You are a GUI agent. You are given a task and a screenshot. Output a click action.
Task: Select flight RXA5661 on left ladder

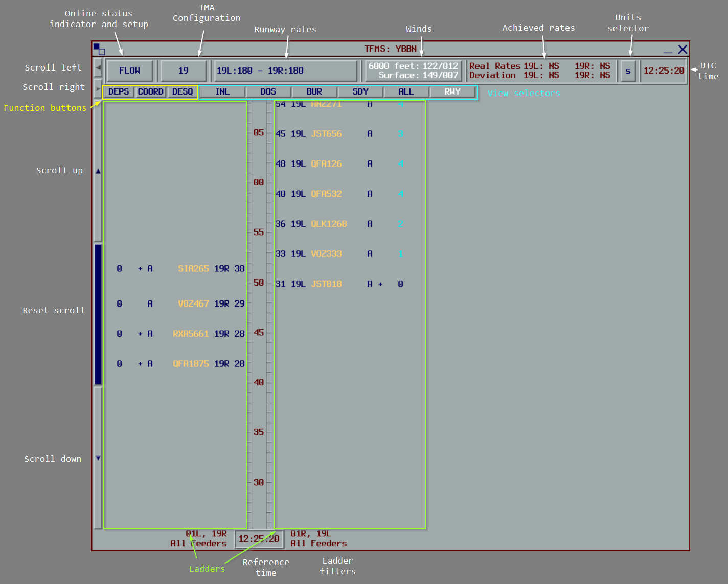(191, 334)
